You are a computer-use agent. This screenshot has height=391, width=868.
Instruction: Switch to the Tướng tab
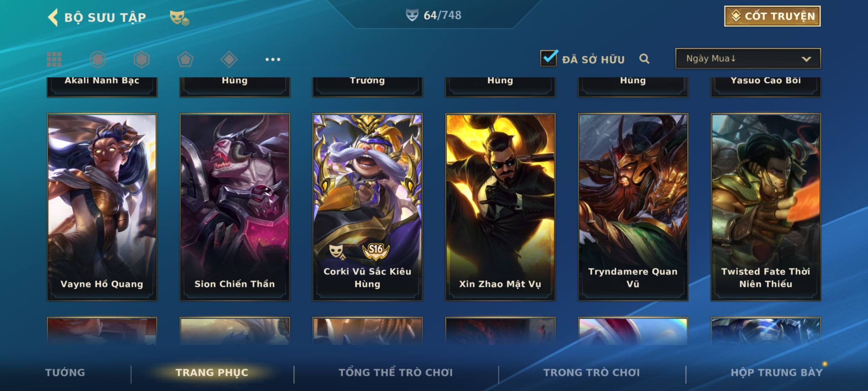(x=65, y=373)
